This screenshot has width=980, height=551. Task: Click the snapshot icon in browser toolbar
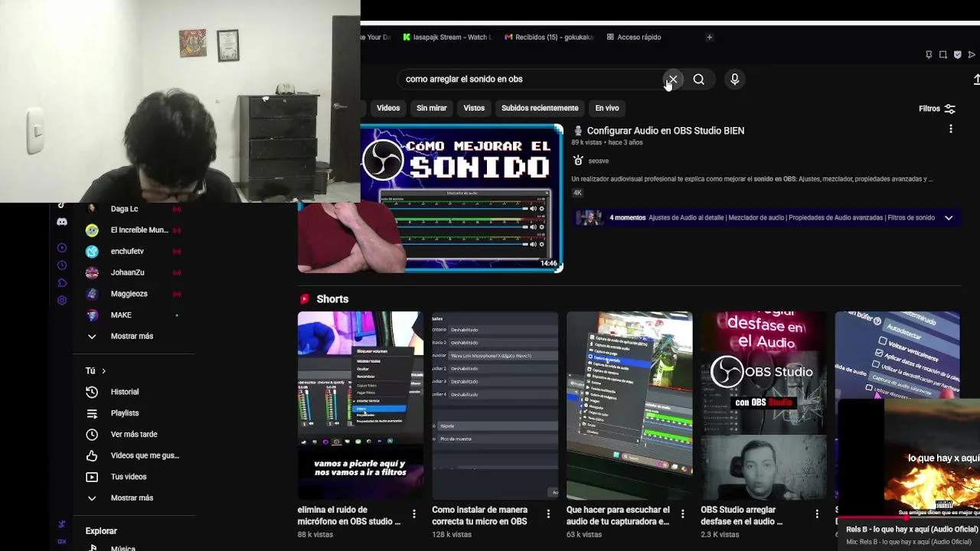coord(943,54)
